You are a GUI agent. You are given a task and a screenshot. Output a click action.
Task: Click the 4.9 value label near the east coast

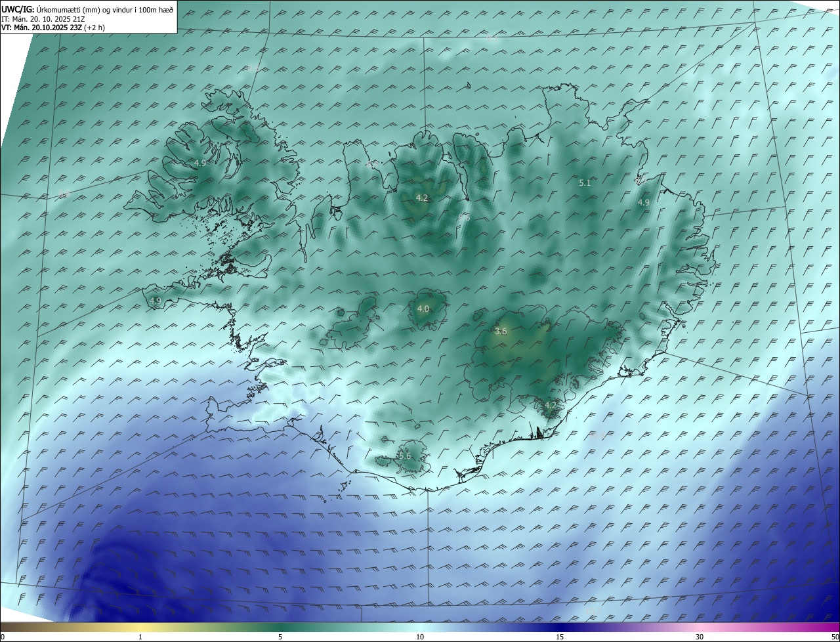[644, 203]
